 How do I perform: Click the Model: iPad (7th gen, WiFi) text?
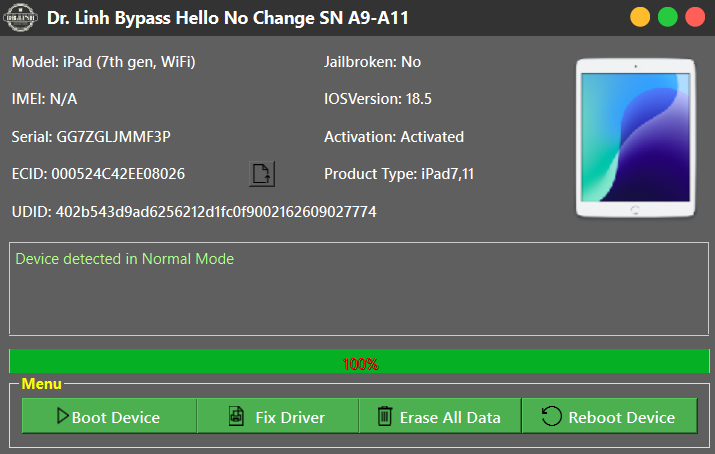pos(104,62)
